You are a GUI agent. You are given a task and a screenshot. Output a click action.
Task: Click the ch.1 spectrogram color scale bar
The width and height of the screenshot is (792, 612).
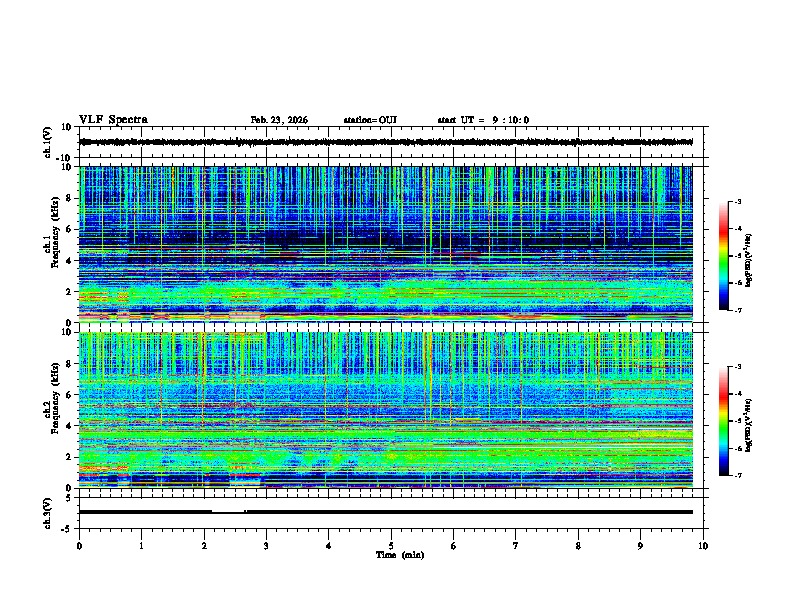[x=724, y=256]
